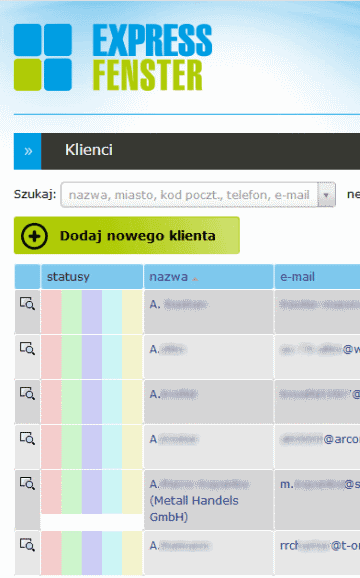Click into the Szukaj search field
Viewport: 360px width, 578px height.
click(189, 195)
